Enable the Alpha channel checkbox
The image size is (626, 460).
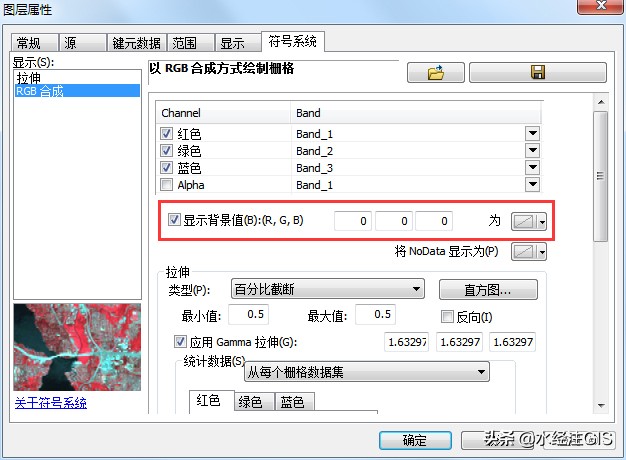coord(166,185)
